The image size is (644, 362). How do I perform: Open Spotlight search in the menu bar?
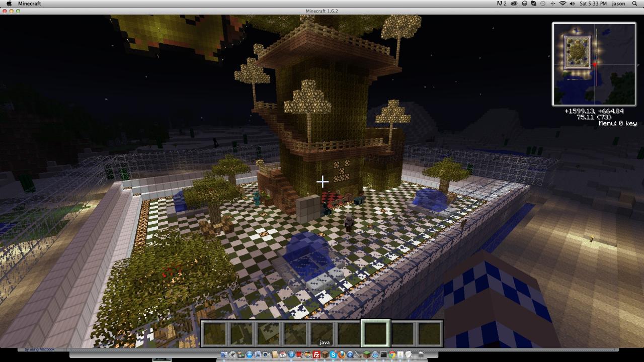tap(634, 4)
